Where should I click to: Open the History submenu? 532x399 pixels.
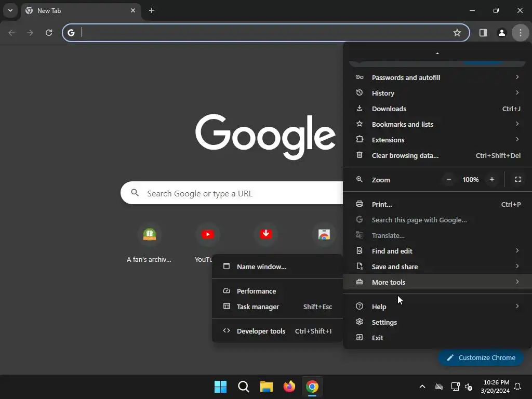(x=437, y=93)
